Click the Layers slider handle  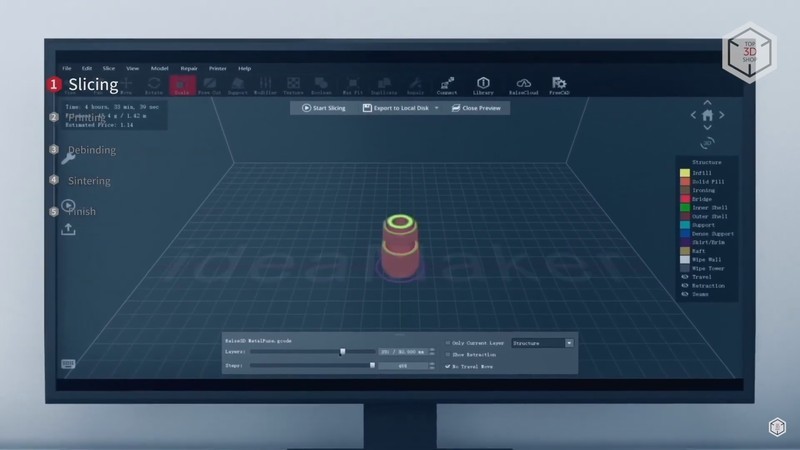(x=343, y=352)
